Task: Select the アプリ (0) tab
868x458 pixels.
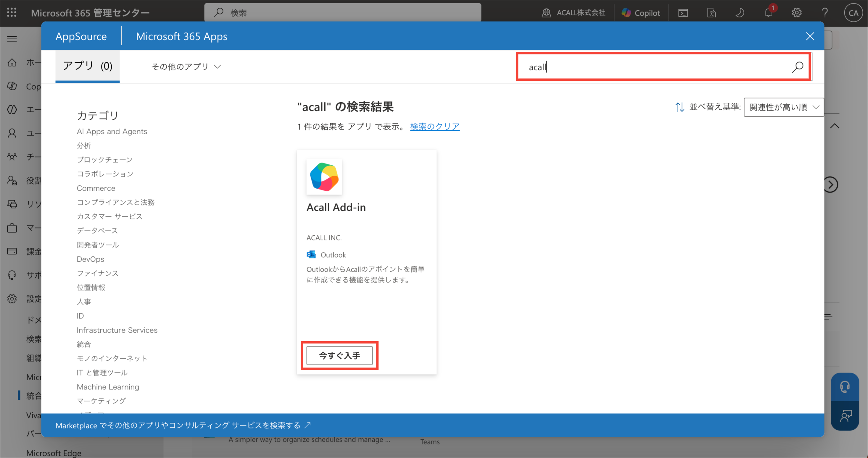Action: 88,66
